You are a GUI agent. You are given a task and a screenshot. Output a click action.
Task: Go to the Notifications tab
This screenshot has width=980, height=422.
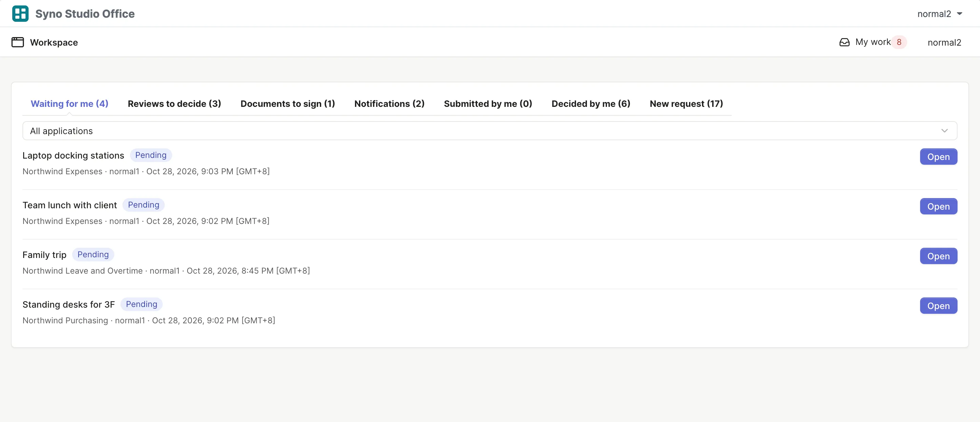389,103
